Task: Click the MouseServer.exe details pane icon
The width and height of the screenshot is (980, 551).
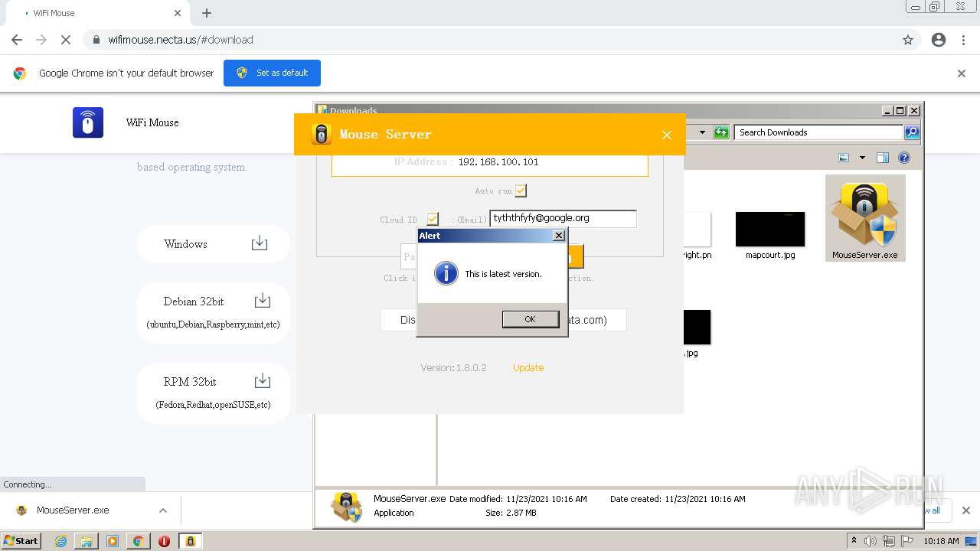Action: tap(347, 507)
